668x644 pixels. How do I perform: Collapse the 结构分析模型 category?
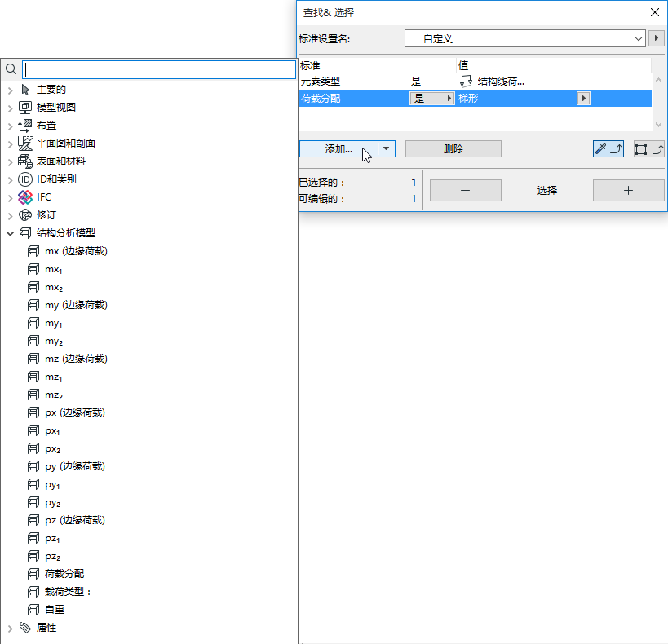(11, 233)
